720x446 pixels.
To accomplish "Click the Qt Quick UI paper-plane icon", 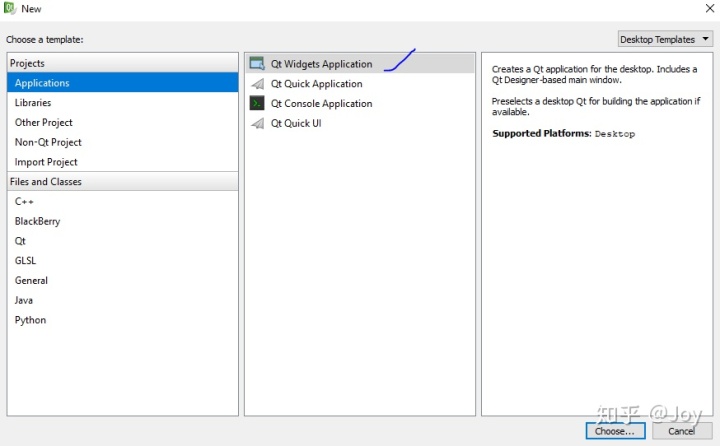I will pos(258,123).
